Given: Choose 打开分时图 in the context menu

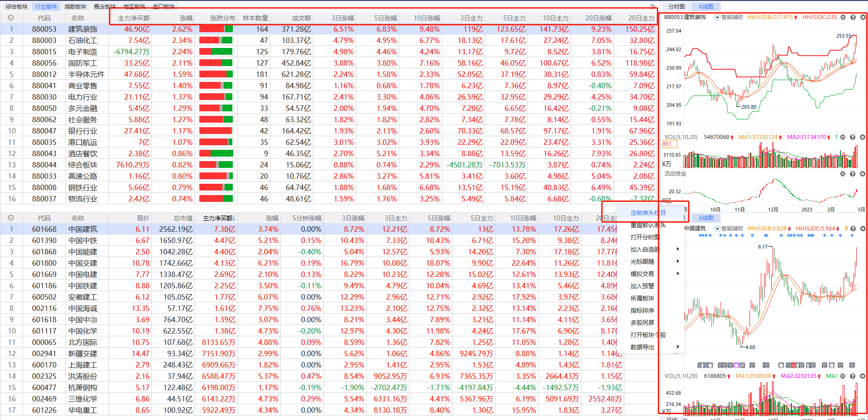Looking at the screenshot, I should pyautogui.click(x=645, y=237).
